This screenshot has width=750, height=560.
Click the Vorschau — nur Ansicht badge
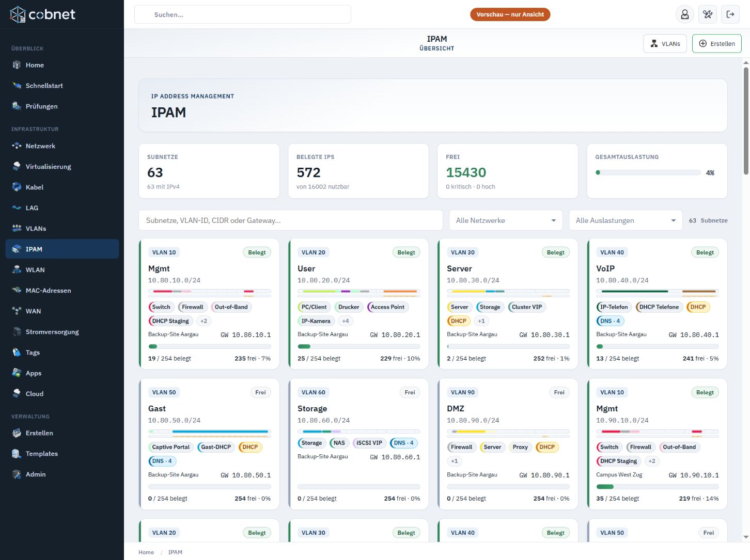(510, 14)
